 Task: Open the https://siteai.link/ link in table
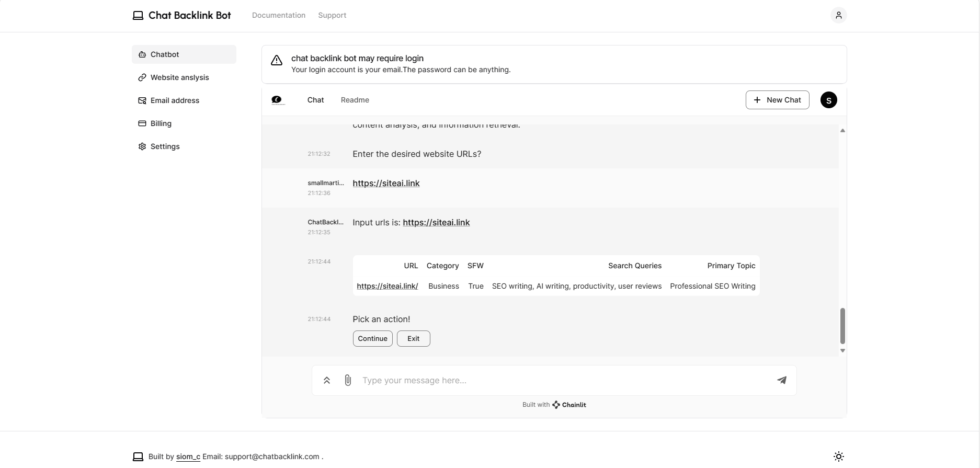click(x=388, y=286)
